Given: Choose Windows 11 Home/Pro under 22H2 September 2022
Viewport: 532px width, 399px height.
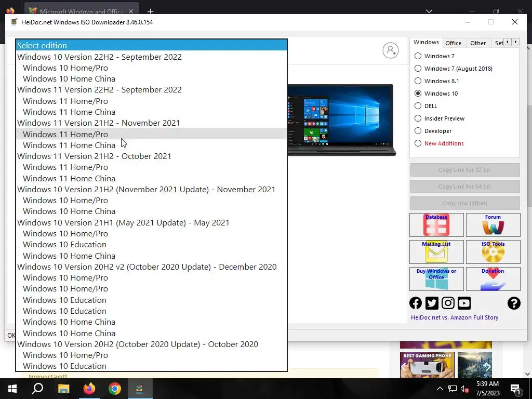Looking at the screenshot, I should click(152, 101).
